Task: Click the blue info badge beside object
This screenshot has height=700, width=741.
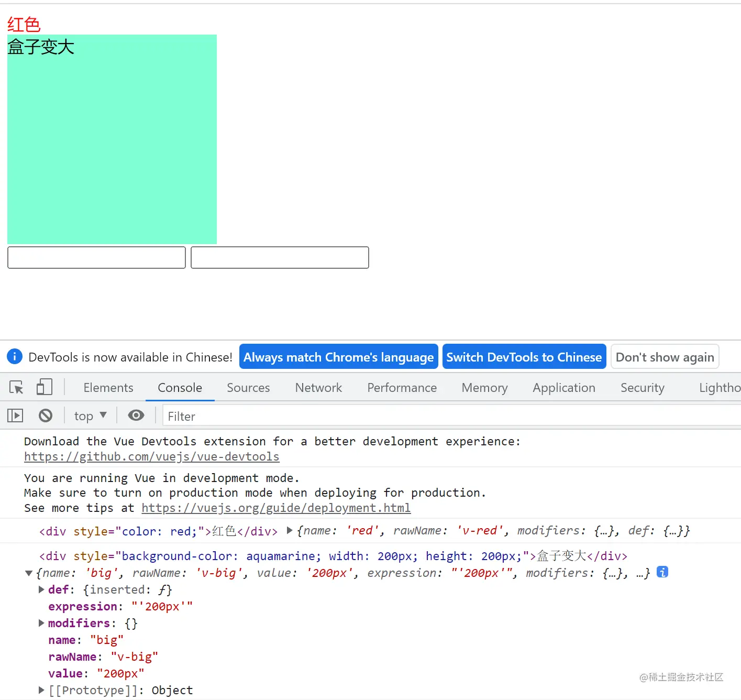Action: click(662, 572)
